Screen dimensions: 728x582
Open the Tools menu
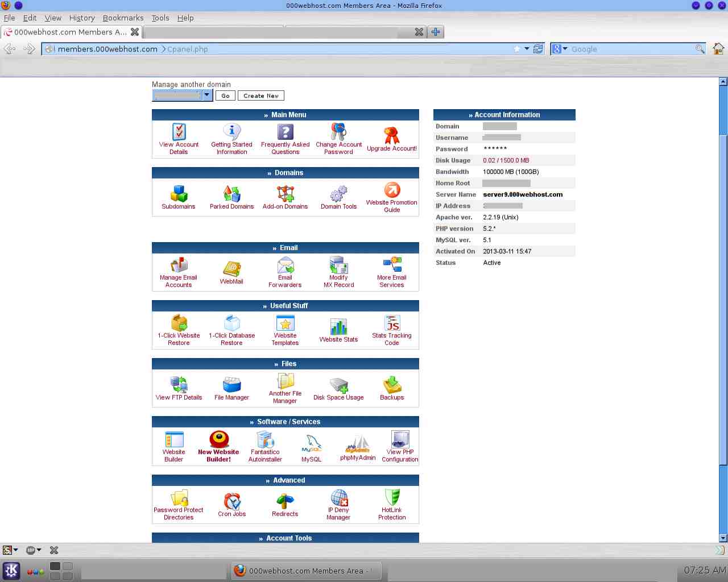(160, 18)
